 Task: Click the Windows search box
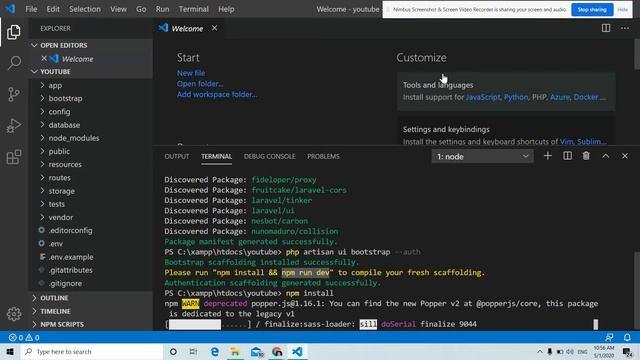[x=92, y=351]
